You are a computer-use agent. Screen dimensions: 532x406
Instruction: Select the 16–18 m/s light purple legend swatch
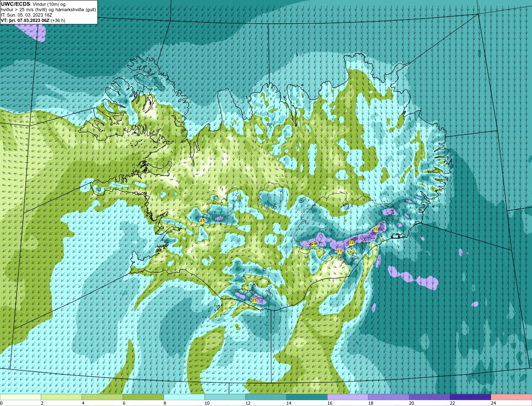click(348, 397)
